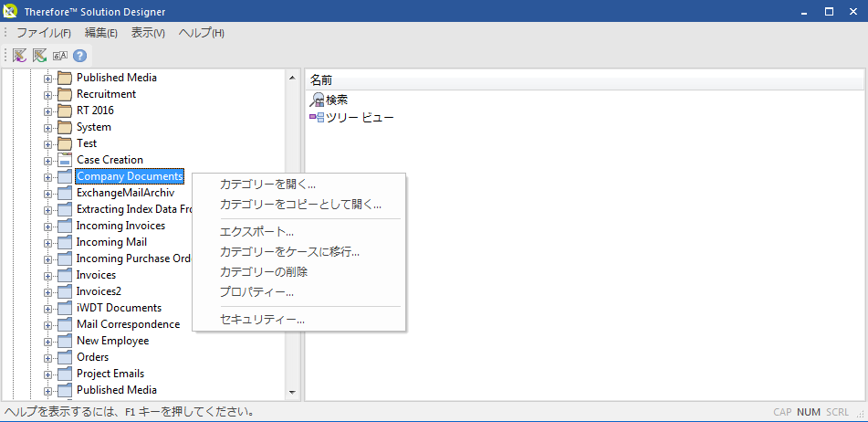Click the Mail Correspondence category icon
The width and height of the screenshot is (868, 422).
65,324
